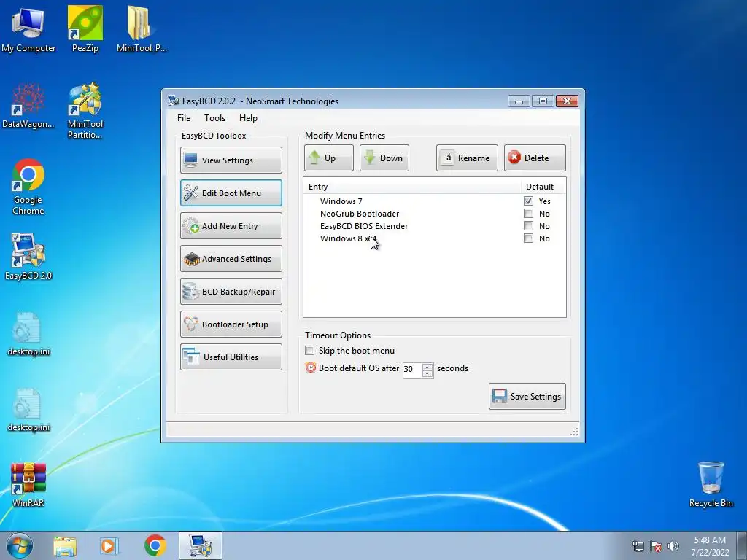Image resolution: width=747 pixels, height=560 pixels.
Task: Select the MiniTool_P... folder on the desktop
Action: tap(142, 29)
